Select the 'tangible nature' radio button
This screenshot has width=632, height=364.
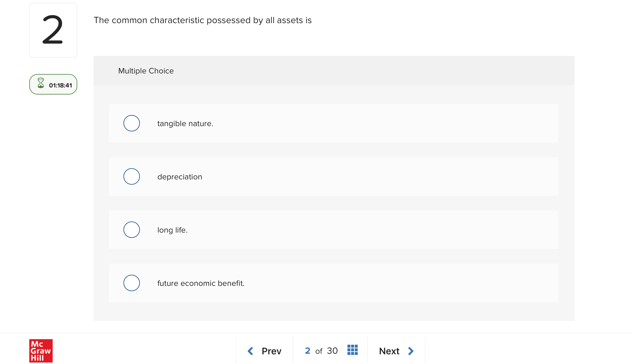[x=132, y=123]
